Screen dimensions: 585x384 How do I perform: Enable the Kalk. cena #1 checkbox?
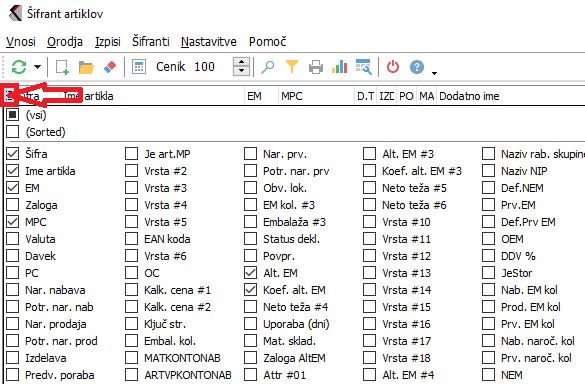coord(131,290)
